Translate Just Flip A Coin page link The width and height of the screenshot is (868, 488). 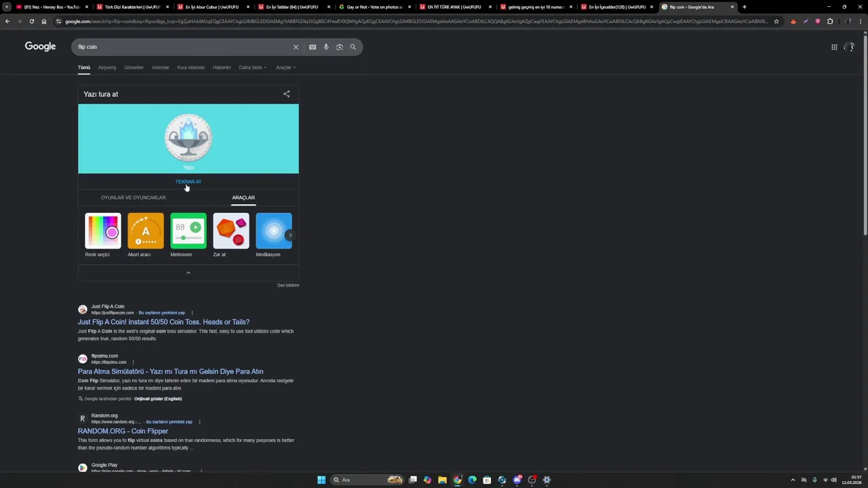(x=161, y=312)
